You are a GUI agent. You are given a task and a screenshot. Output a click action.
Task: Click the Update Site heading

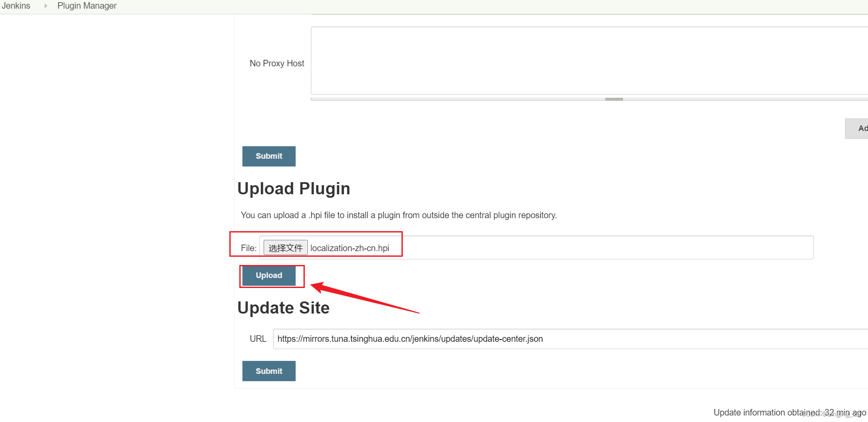pyautogui.click(x=284, y=308)
